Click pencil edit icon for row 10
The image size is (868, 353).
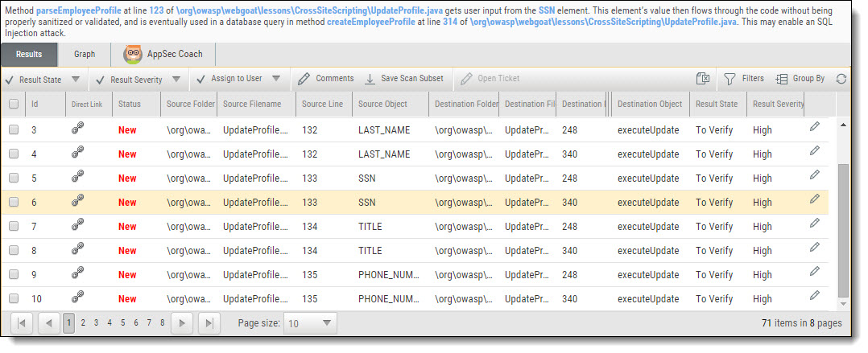[814, 295]
